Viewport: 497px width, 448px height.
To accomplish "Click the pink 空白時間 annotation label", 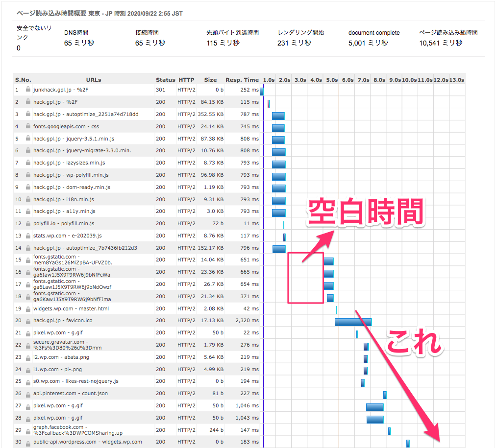I will (365, 212).
